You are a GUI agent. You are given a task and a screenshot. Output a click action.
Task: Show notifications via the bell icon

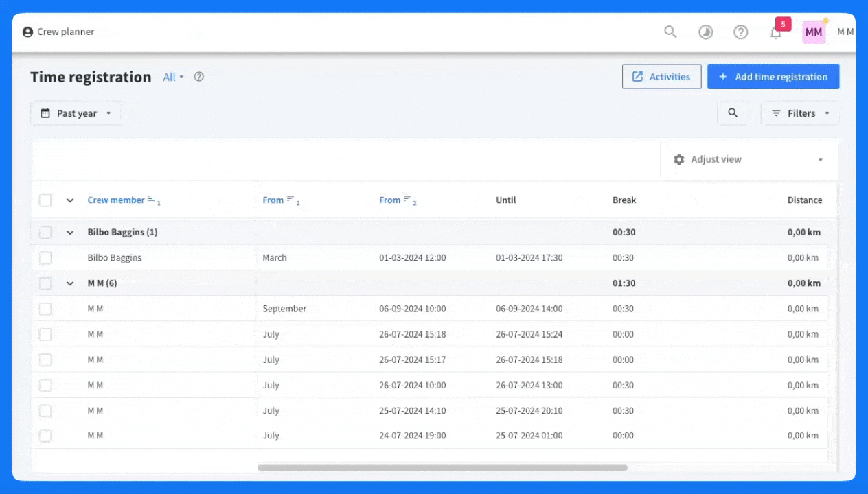point(776,32)
